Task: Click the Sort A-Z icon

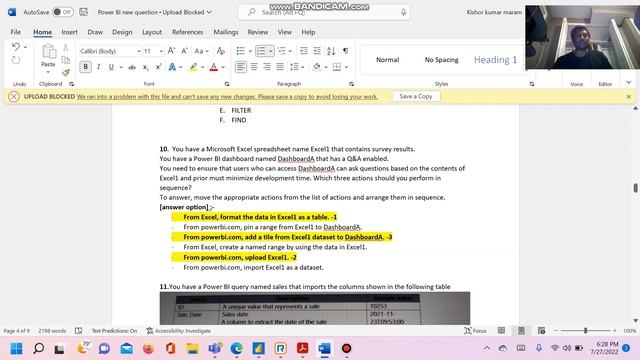Action: coord(331,51)
